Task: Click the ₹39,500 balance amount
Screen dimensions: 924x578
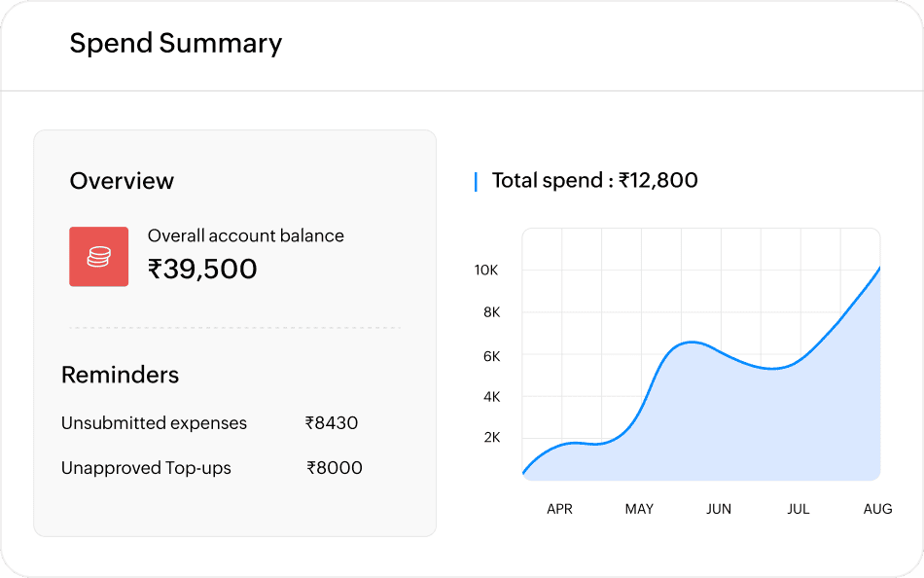Action: [201, 270]
